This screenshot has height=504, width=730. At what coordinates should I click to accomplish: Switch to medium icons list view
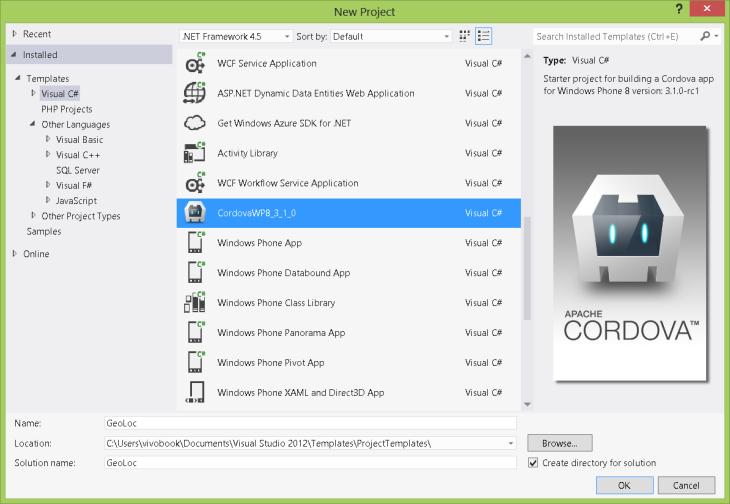click(483, 36)
